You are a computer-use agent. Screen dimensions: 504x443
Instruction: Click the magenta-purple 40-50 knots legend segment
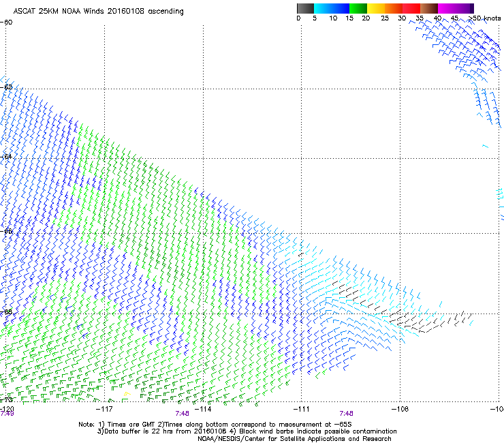pyautogui.click(x=456, y=8)
